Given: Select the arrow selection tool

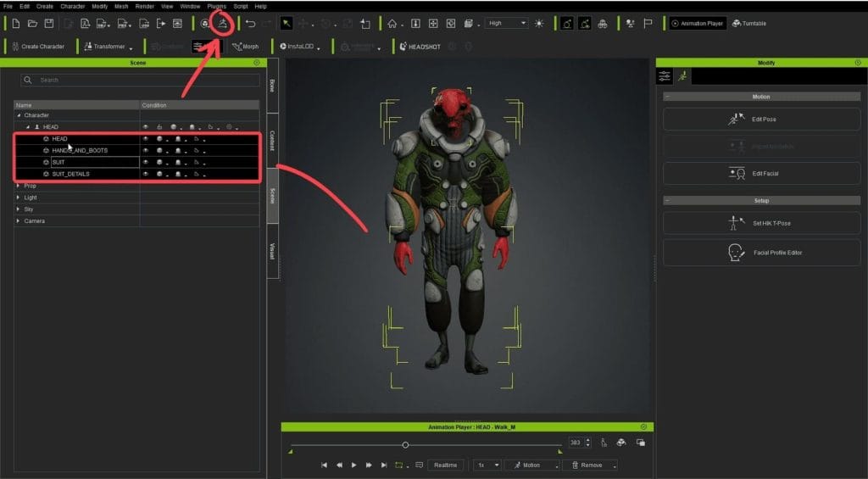Looking at the screenshot, I should coord(287,24).
